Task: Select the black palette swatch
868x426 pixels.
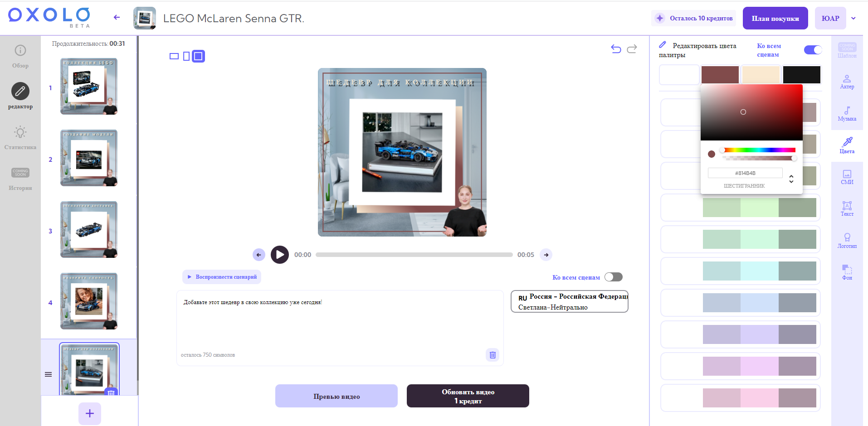Action: [x=802, y=75]
